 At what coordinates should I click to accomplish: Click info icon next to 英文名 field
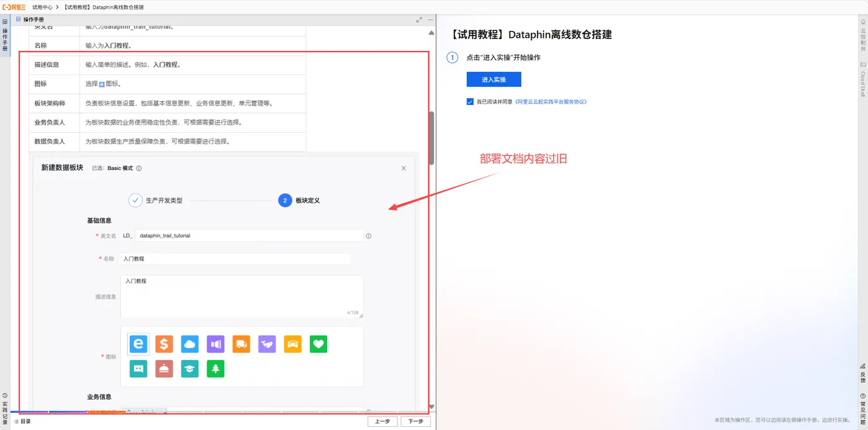tap(368, 236)
